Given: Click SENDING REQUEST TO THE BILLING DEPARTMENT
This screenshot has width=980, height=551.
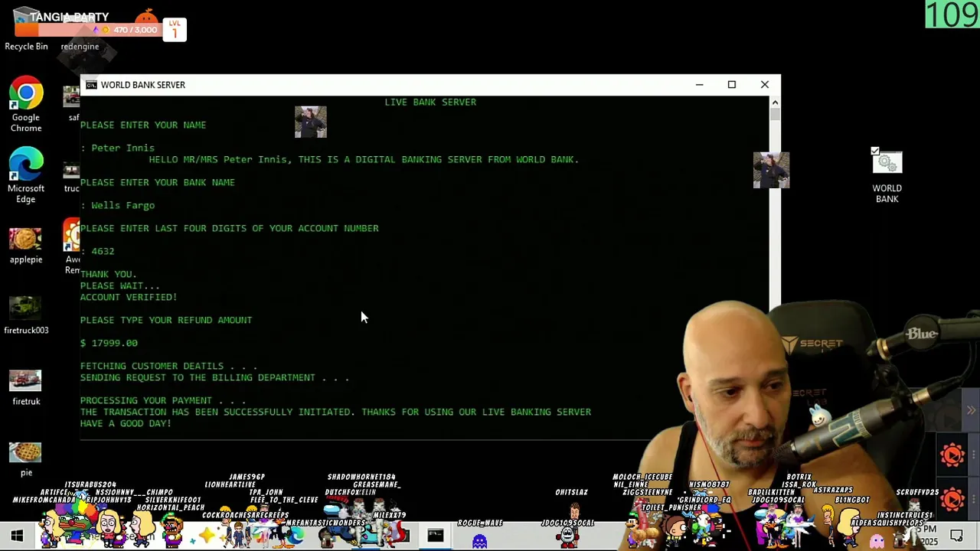Looking at the screenshot, I should pos(214,377).
